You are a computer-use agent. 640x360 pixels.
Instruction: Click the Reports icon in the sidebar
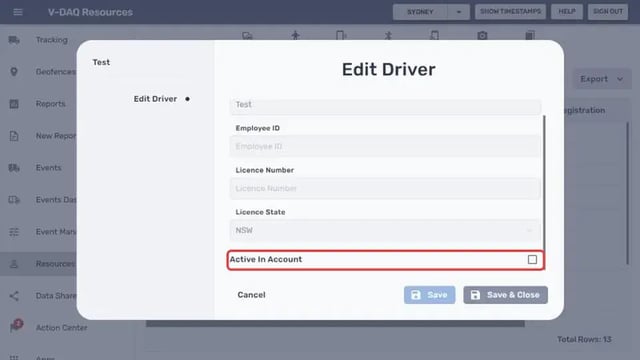click(14, 104)
